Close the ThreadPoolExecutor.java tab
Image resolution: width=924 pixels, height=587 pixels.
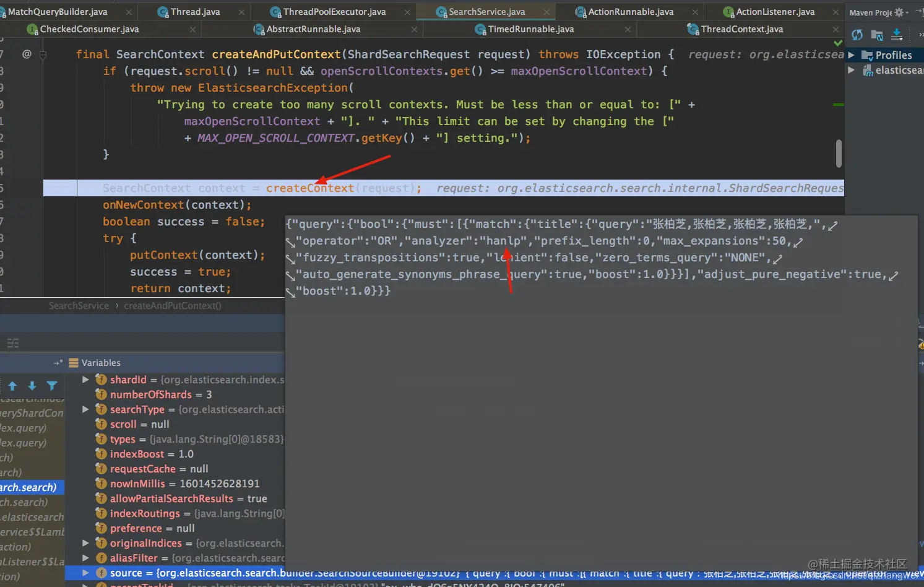pyautogui.click(x=407, y=12)
